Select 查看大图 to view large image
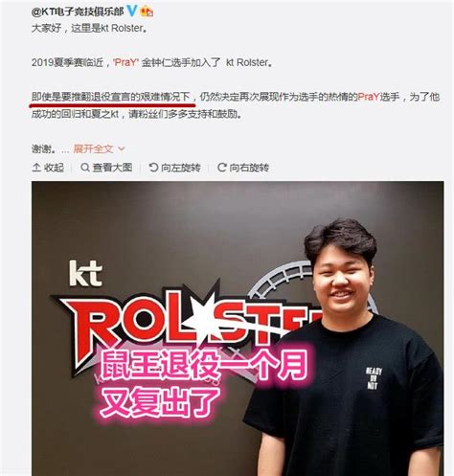The image size is (454, 476). [112, 168]
